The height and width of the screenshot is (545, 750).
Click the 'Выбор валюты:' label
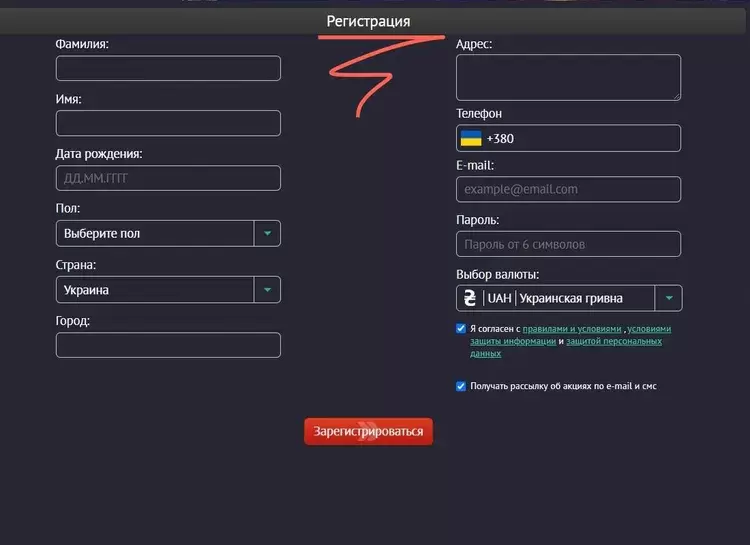click(x=497, y=275)
